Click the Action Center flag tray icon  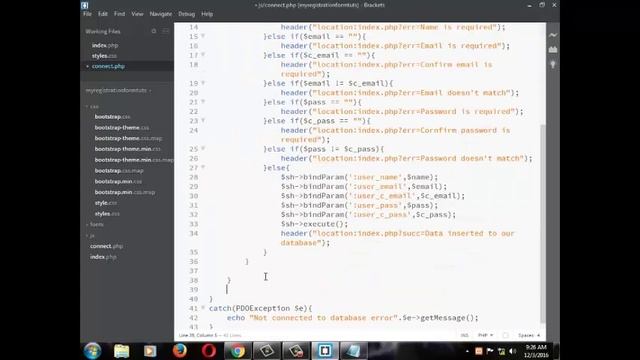490,351
